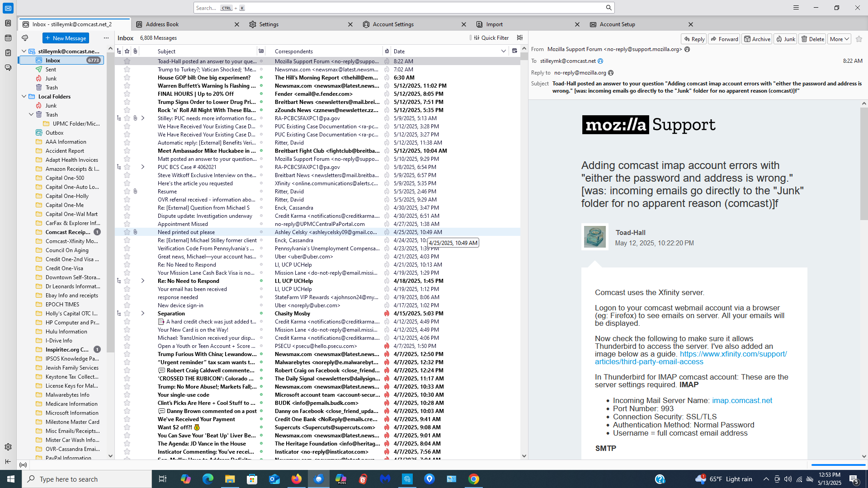This screenshot has width=868, height=488.
Task: Open Google Chrome from the taskbar
Action: [x=474, y=479]
